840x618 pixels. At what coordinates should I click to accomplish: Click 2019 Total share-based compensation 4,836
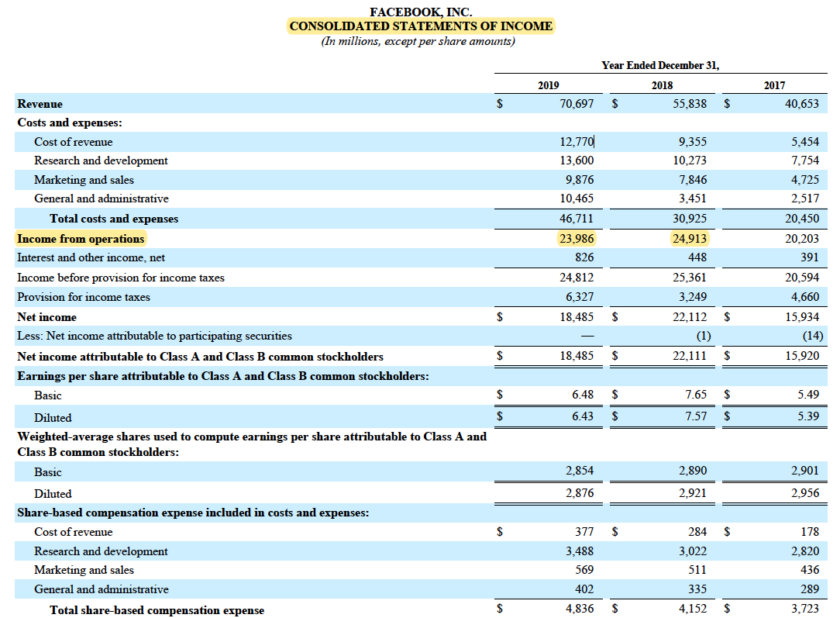pos(580,609)
